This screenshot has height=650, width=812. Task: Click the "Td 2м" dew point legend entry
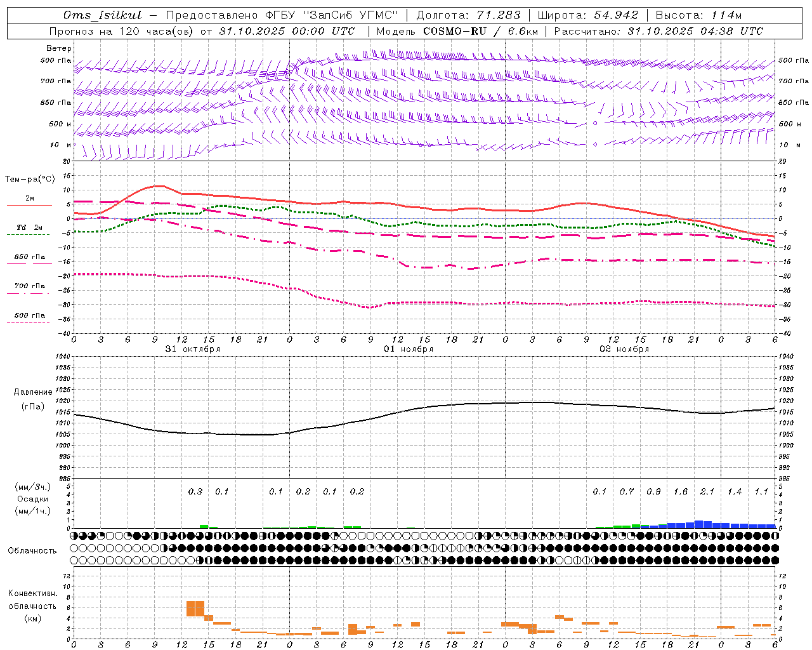(x=29, y=227)
